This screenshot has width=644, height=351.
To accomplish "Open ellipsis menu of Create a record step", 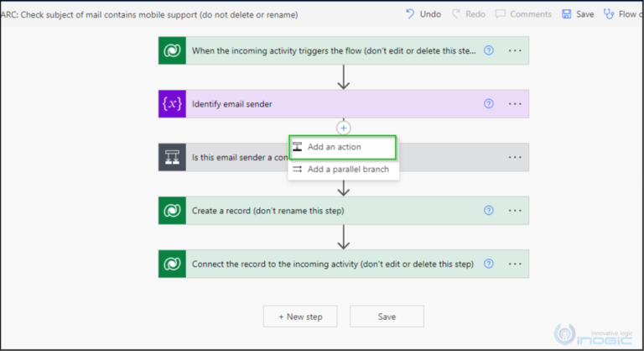I will (x=515, y=210).
